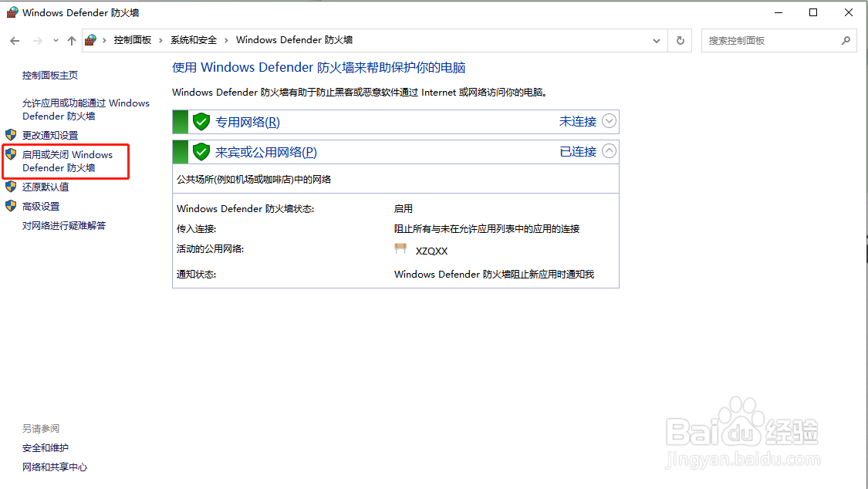Open 更改通知设置 link

[50, 135]
